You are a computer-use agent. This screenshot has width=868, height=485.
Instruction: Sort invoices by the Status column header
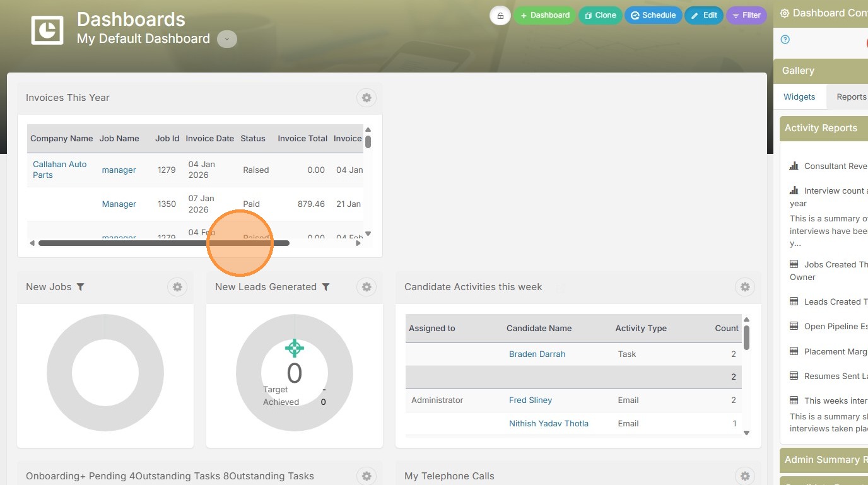[253, 139]
